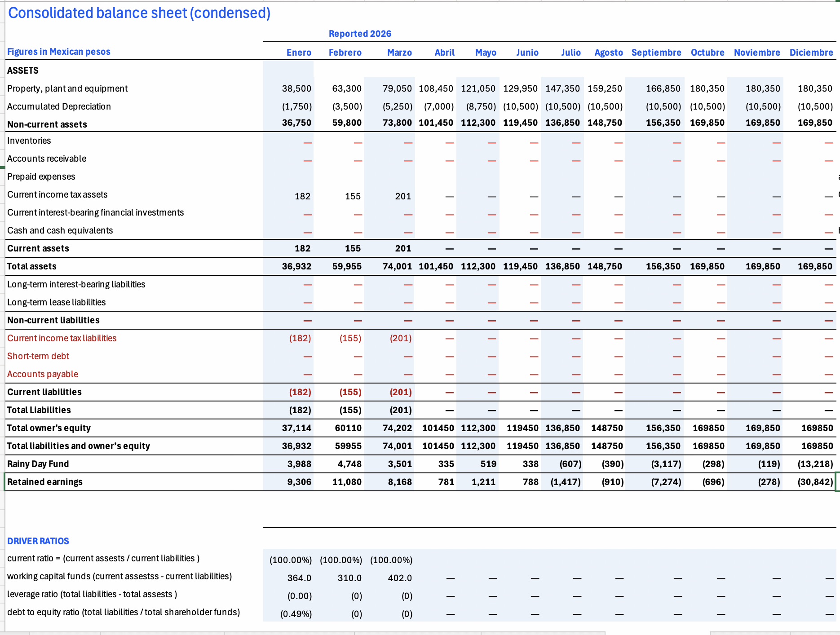
Task: Select the 'Non-current liabilities' row label
Action: [53, 320]
